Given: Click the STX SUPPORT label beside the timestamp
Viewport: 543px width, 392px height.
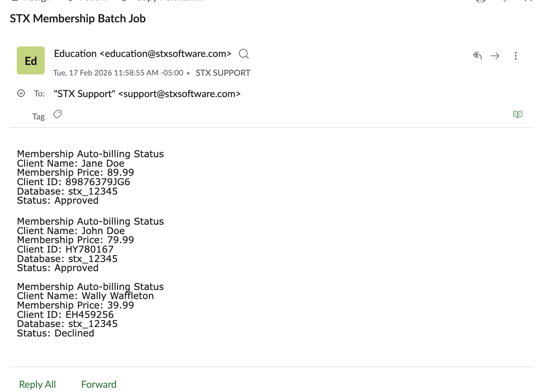Looking at the screenshot, I should click(223, 73).
